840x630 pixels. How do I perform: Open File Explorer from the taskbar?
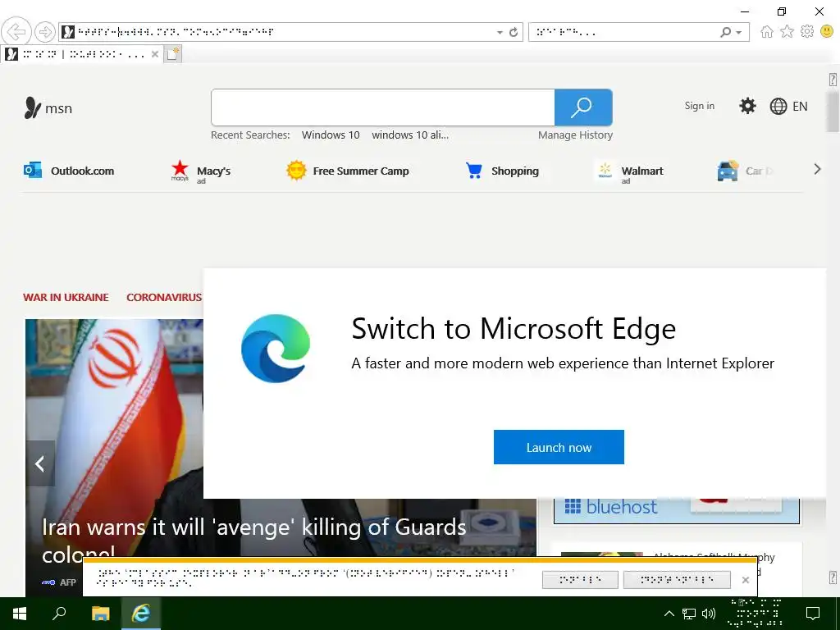pos(100,614)
